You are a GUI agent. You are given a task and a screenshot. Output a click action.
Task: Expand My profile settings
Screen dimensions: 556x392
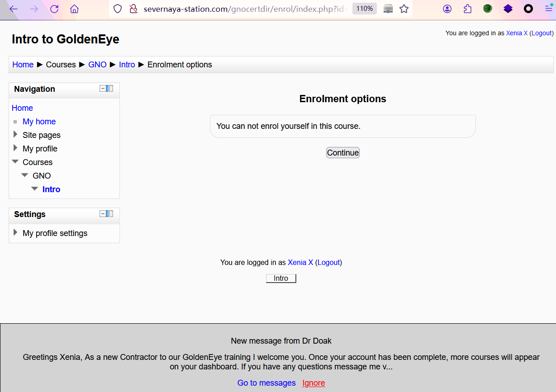click(16, 233)
